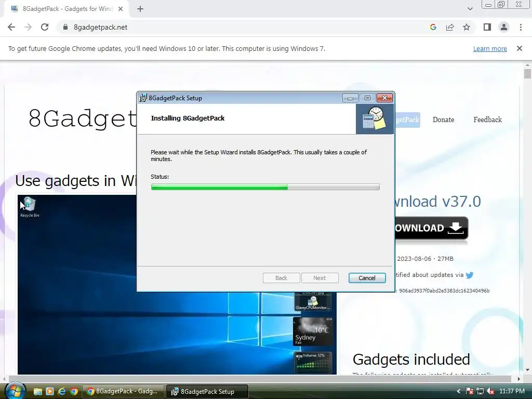Click the Gadgets included heading
The image size is (532, 399).
[411, 360]
